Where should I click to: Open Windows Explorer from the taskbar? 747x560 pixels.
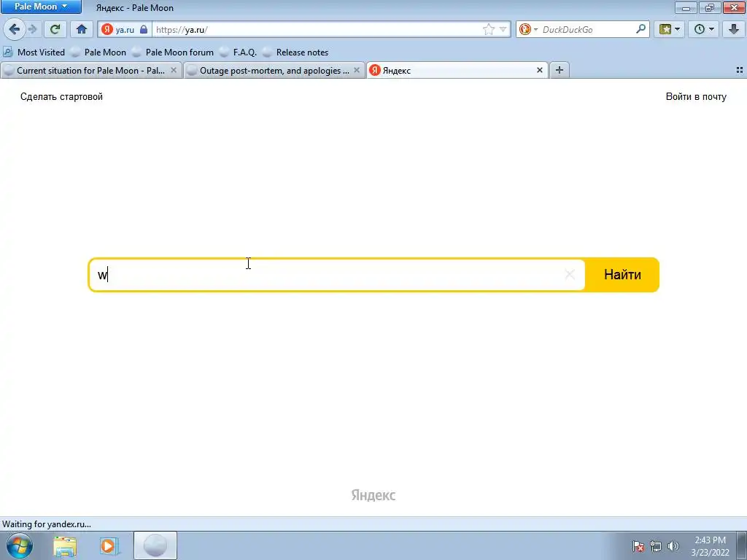coord(65,546)
